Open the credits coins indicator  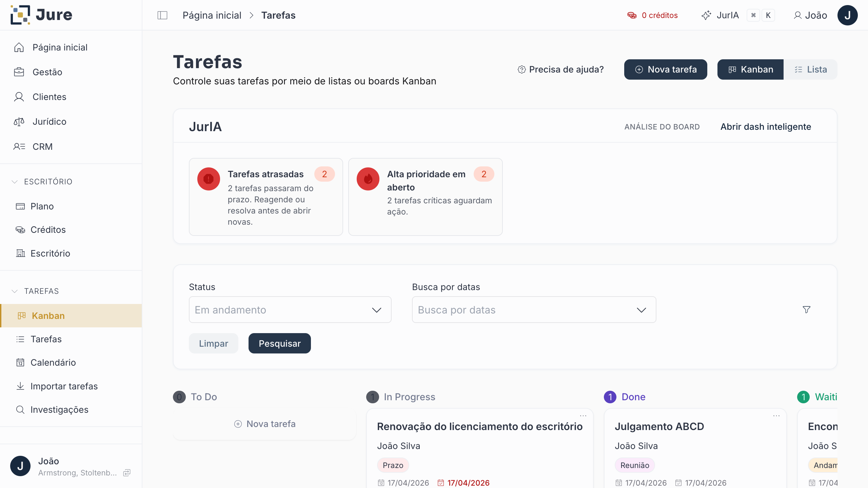652,15
